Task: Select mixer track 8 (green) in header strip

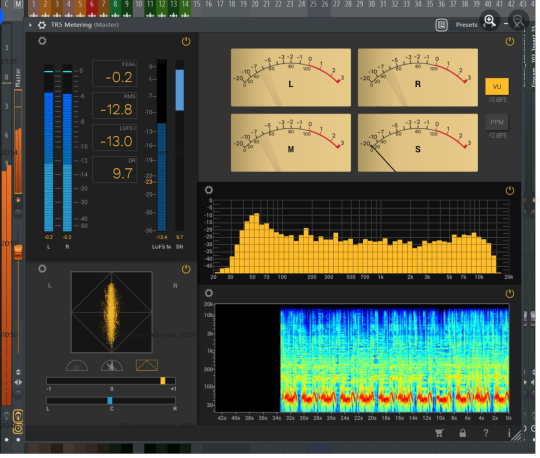Action: tap(115, 8)
